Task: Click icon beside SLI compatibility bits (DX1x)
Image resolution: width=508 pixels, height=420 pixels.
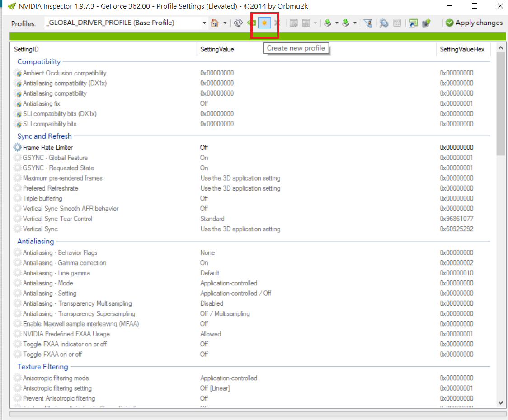Action: tap(18, 114)
